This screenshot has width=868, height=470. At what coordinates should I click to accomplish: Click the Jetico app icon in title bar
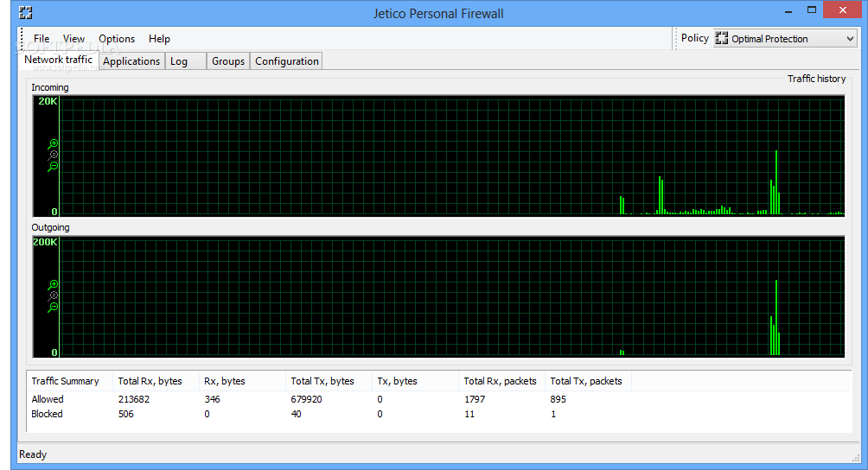tap(25, 13)
